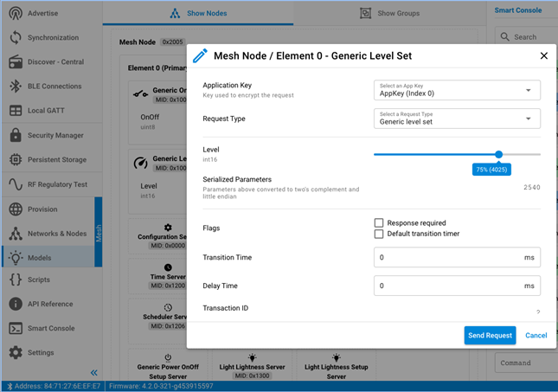Click the Settings gear icon in sidebar
558x392 pixels.
[15, 353]
